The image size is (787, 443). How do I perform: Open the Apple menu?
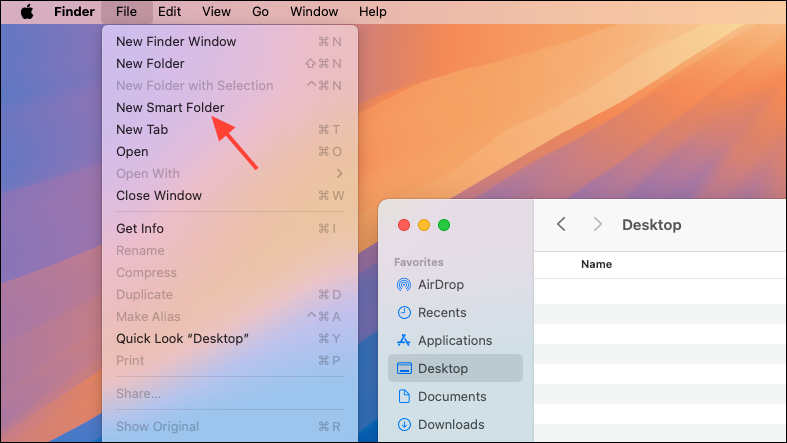click(27, 12)
